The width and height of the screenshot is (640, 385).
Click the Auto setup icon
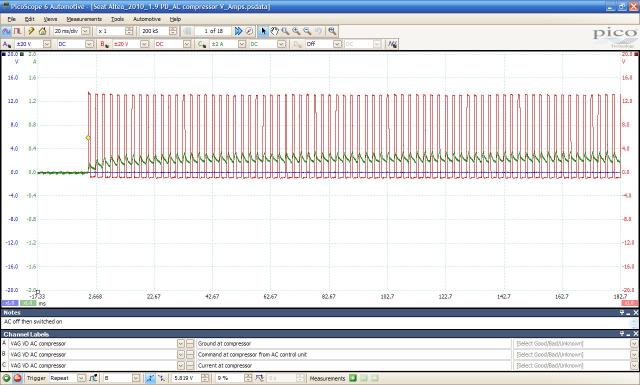31,31
